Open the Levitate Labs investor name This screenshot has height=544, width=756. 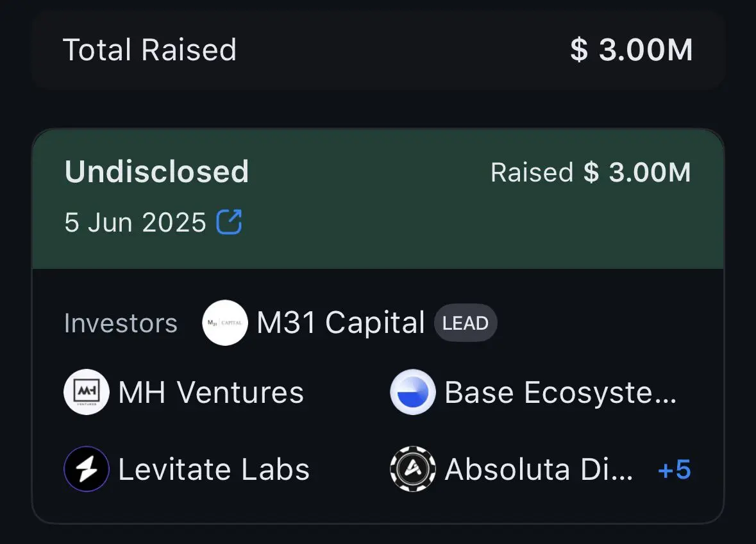[214, 469]
